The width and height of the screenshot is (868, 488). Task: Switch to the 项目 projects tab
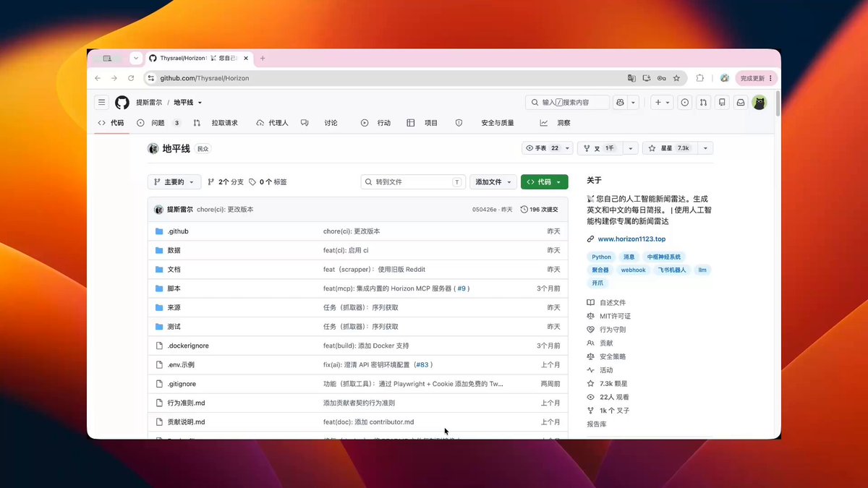click(422, 123)
